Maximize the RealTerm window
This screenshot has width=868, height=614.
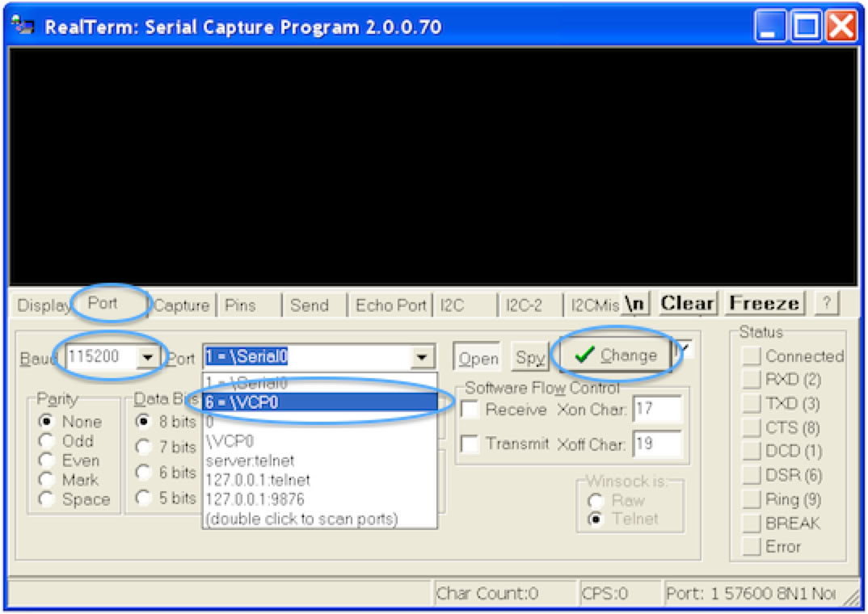(x=807, y=26)
